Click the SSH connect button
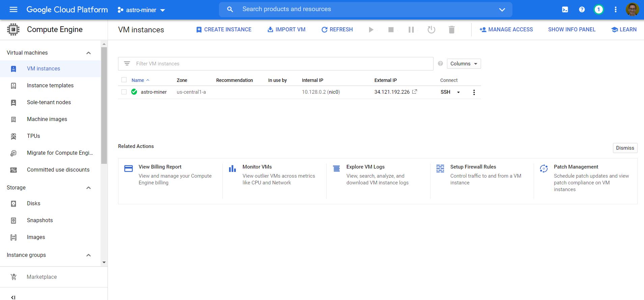The height and width of the screenshot is (300, 644). 445,92
